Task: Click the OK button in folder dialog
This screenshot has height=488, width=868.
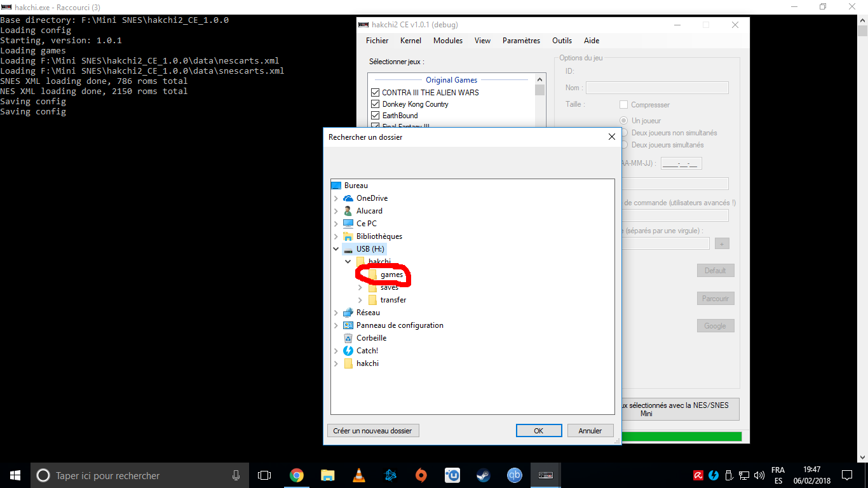Action: click(538, 431)
